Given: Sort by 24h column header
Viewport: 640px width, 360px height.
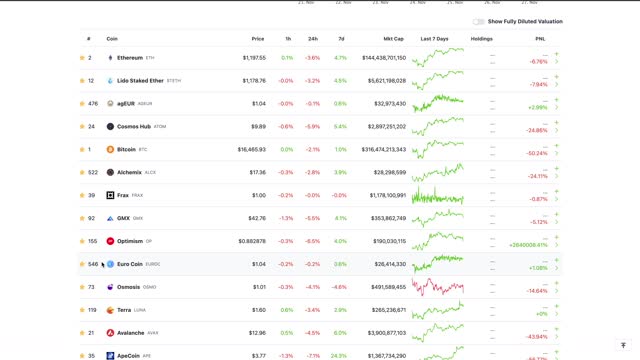Looking at the screenshot, I should (x=313, y=39).
